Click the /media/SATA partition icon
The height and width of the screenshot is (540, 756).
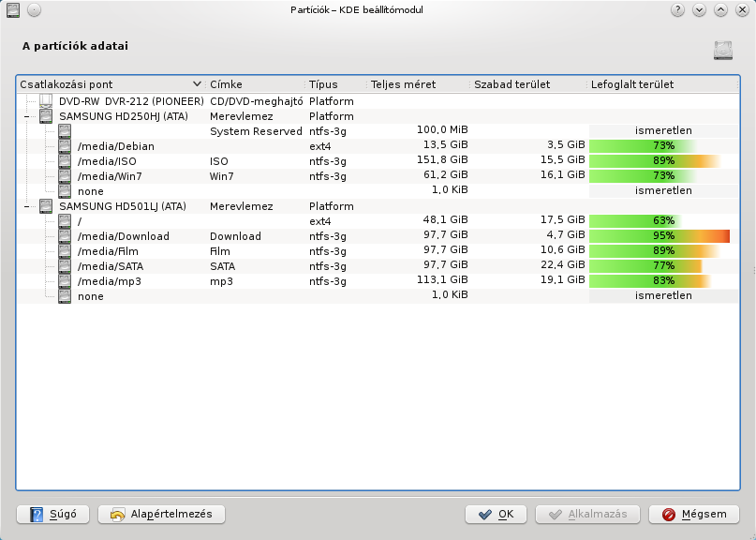click(65, 266)
